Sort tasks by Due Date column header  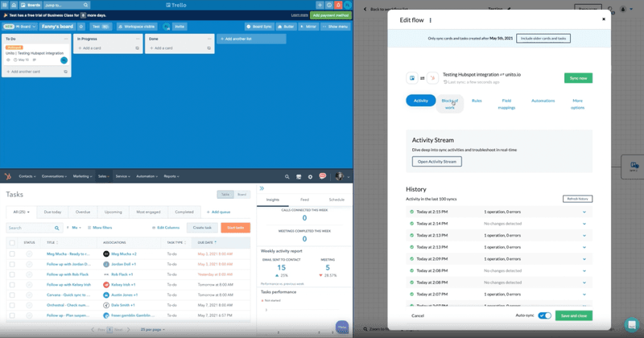[207, 243]
